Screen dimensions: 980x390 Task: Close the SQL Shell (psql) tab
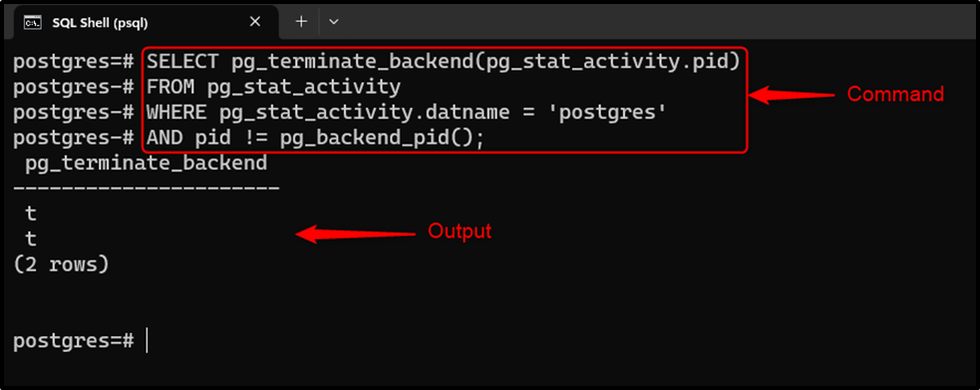255,22
